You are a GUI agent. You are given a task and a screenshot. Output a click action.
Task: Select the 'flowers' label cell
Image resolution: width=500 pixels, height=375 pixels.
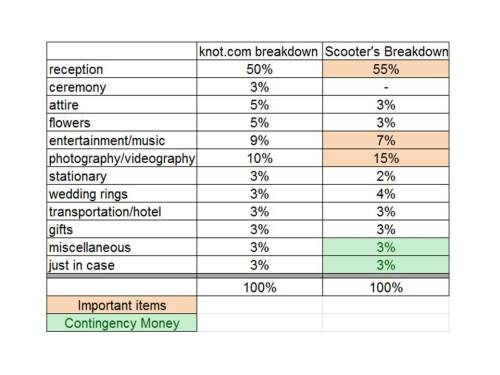tap(122, 122)
